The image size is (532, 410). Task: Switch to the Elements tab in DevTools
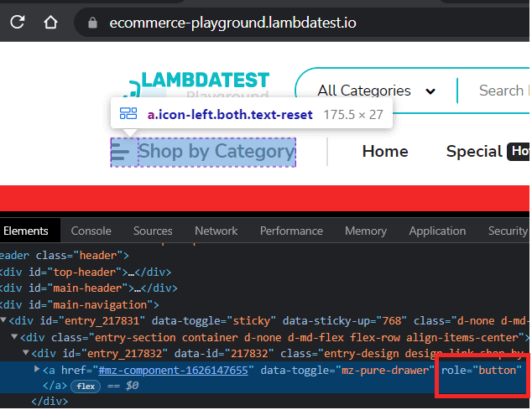coord(26,231)
